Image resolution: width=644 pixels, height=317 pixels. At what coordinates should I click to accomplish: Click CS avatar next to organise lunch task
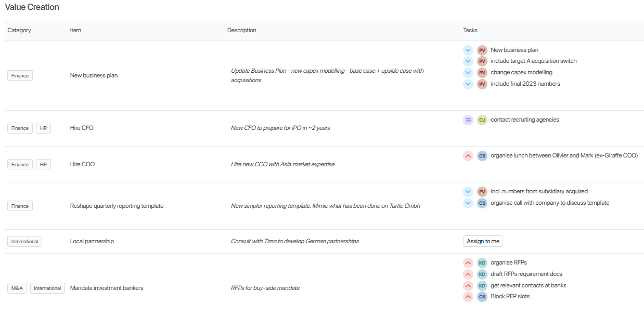482,155
